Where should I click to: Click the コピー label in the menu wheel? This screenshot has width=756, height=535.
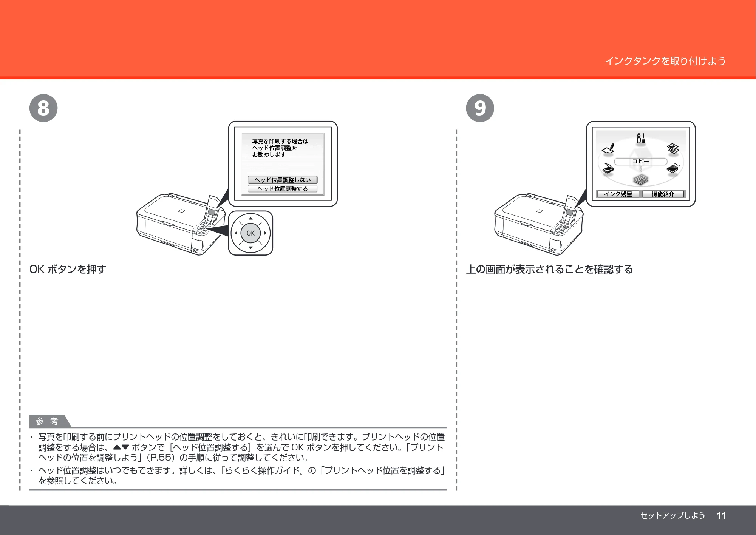pos(640,161)
